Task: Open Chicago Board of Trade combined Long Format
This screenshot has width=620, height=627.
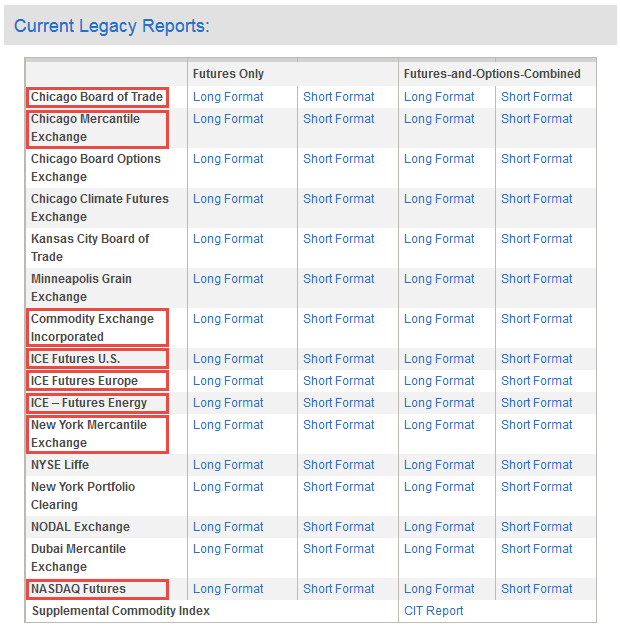Action: [439, 97]
